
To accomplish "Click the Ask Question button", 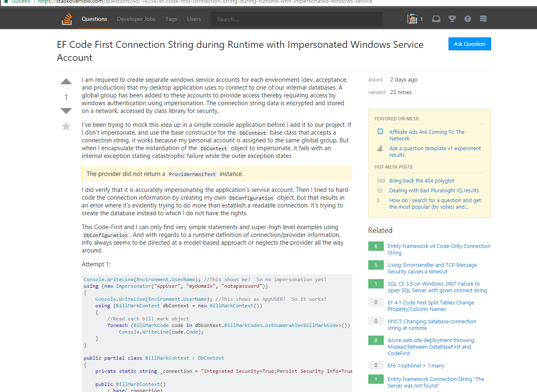I will pos(469,44).
